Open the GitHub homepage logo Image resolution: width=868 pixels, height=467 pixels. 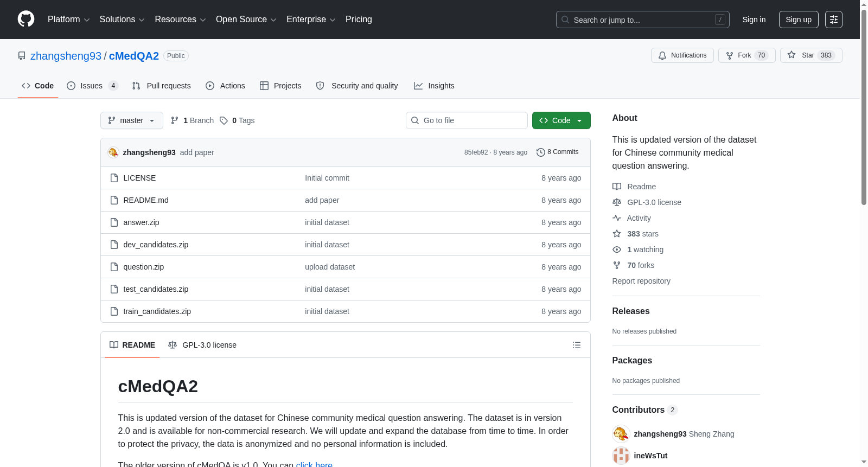(26, 20)
